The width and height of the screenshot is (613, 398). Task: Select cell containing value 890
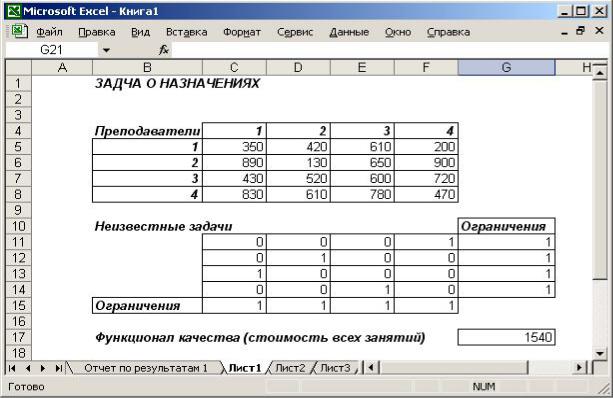point(234,162)
